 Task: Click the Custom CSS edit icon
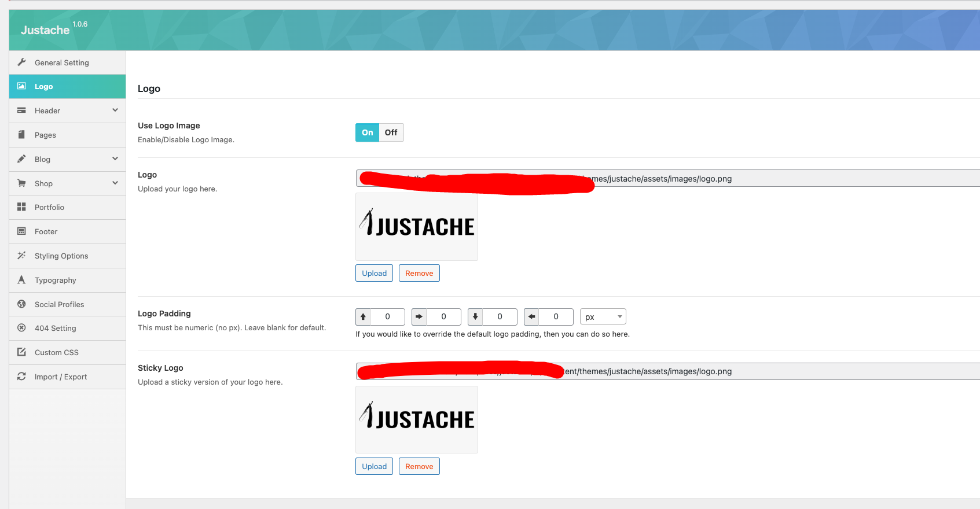tap(21, 352)
